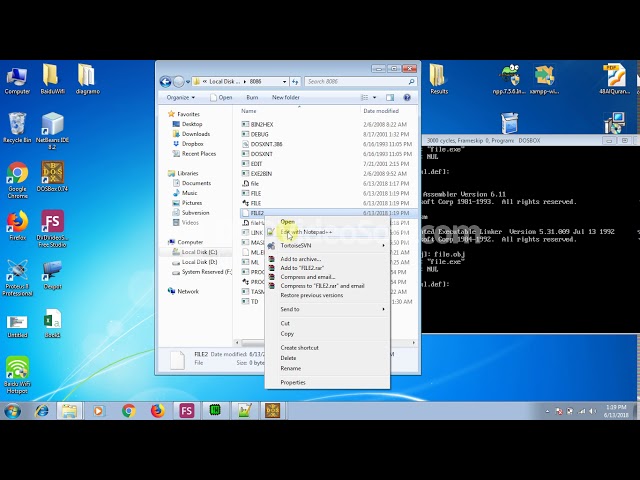
Task: Click the Explorer Back navigation arrow
Action: [x=165, y=82]
